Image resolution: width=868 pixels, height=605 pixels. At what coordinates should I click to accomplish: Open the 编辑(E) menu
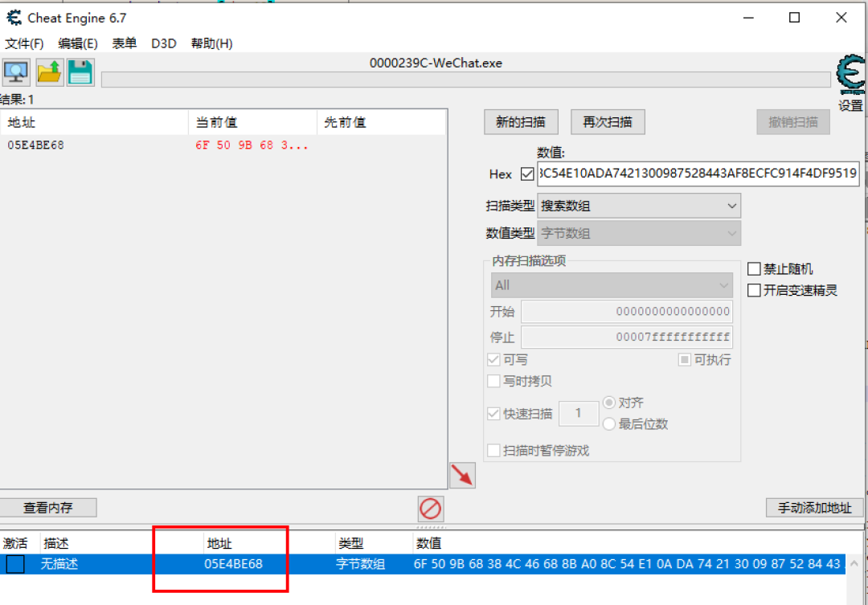[78, 43]
